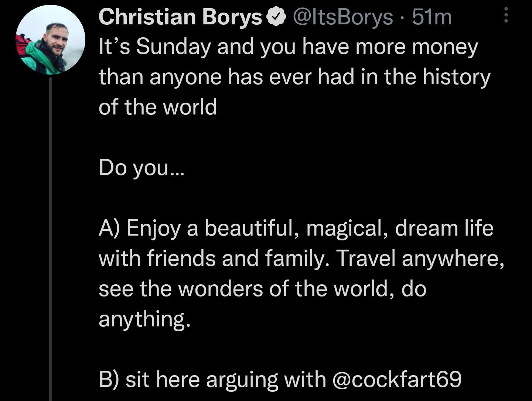
Task: Click the "see the wonders of the world" line
Action: click(x=262, y=288)
